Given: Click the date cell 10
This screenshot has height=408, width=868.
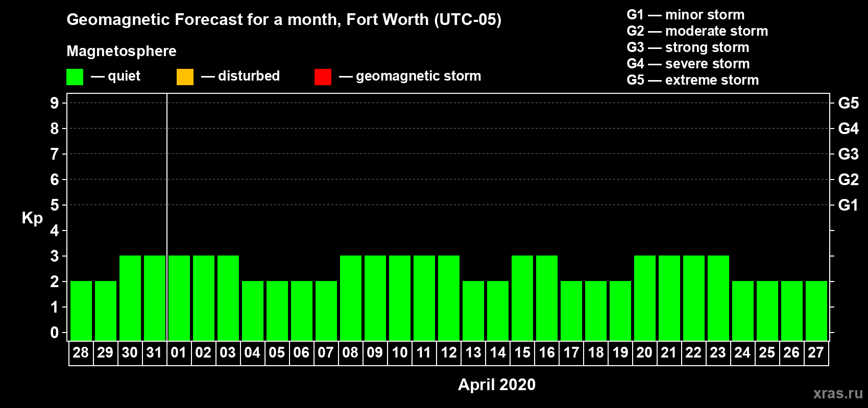Looking at the screenshot, I should [x=399, y=353].
